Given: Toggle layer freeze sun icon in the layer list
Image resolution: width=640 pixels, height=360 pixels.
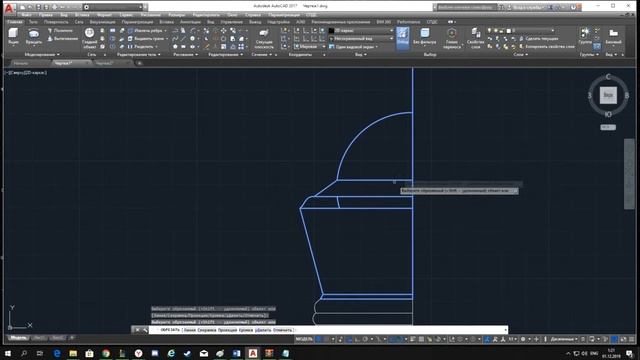Looking at the screenshot, I should click(496, 31).
